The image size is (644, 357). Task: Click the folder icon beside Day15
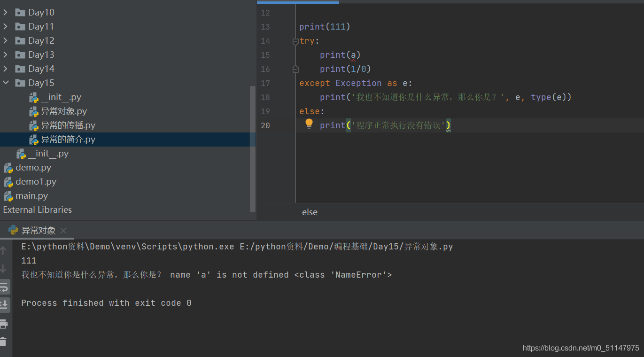20,83
